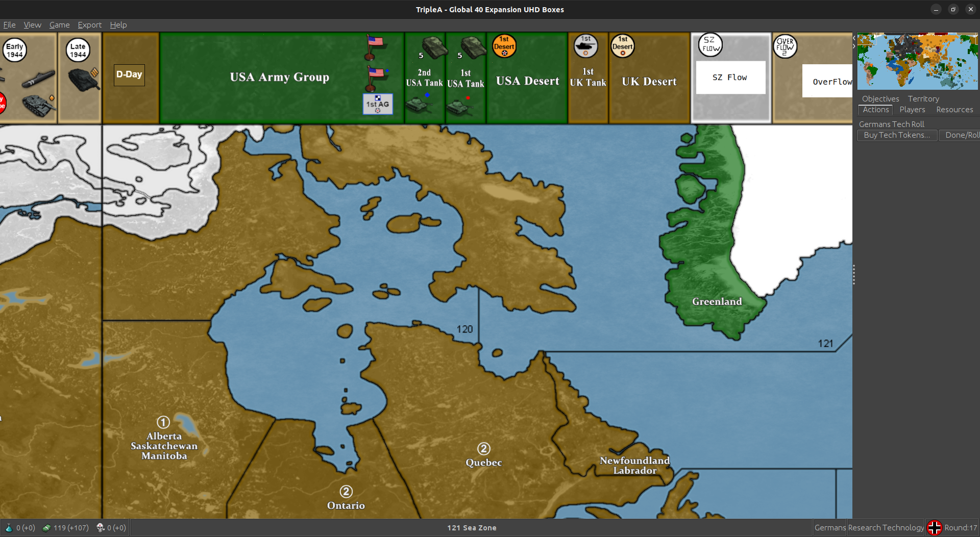Open the Game menu
The width and height of the screenshot is (980, 537).
pos(59,24)
